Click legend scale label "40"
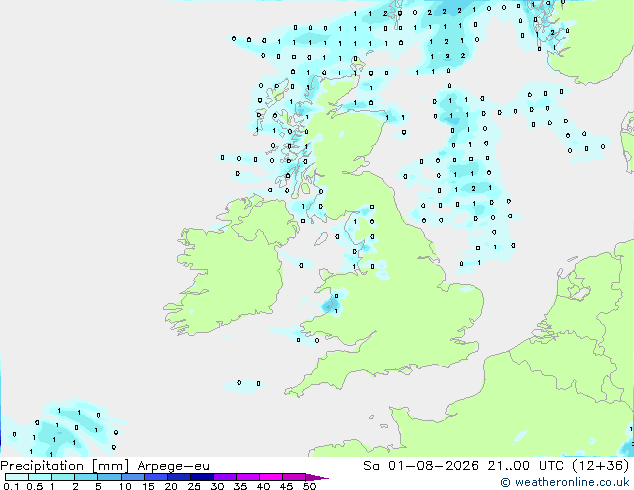Viewport: 634px width, 490px height. point(263,486)
